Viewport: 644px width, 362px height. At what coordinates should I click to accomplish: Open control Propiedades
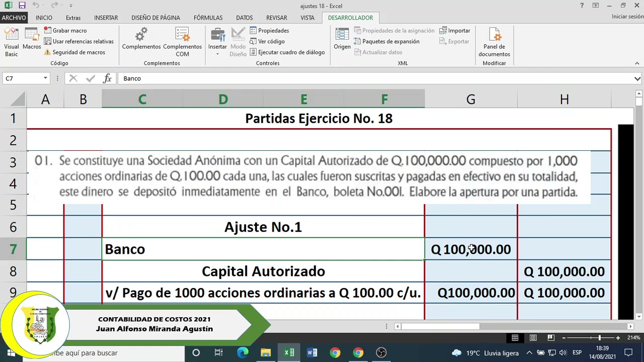click(x=269, y=31)
